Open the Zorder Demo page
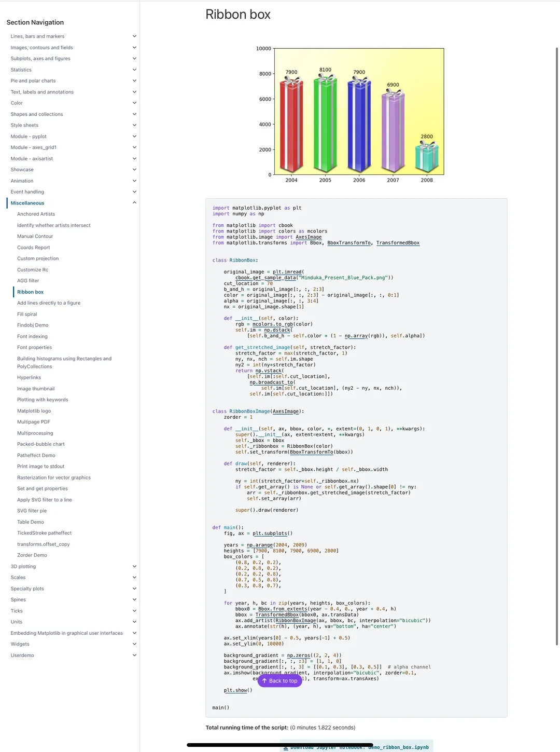This screenshot has width=560, height=752. click(32, 555)
